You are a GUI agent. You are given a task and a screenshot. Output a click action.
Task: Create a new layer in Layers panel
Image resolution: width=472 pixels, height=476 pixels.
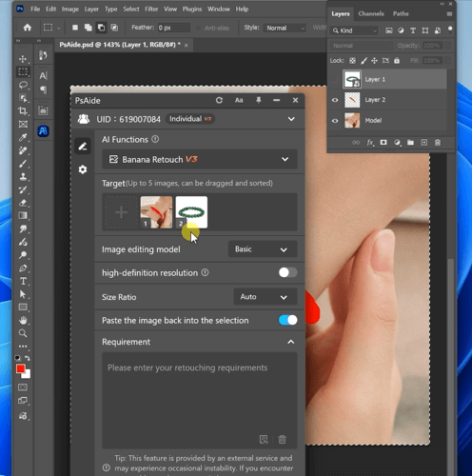(424, 143)
